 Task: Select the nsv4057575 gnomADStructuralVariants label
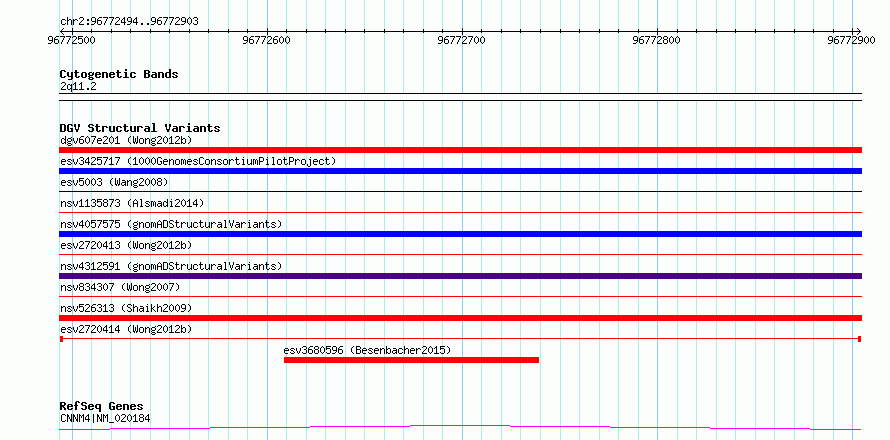coord(171,224)
